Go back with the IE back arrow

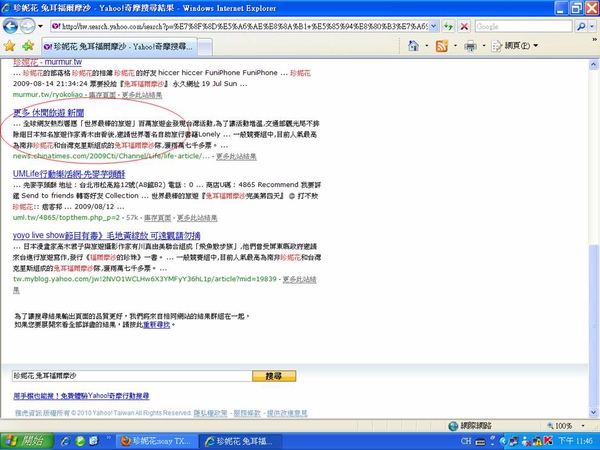(10, 26)
